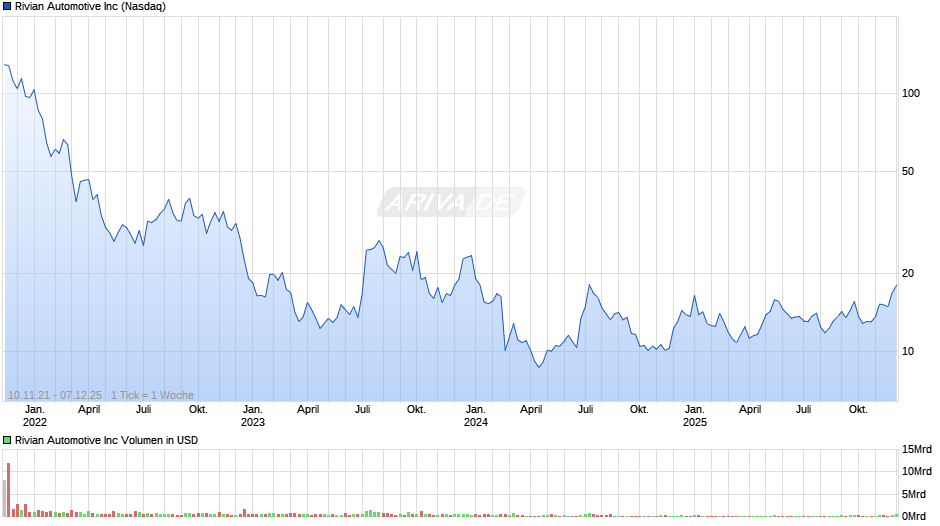The width and height of the screenshot is (940, 526).
Task: Click the 100 price axis label
Action: 911,94
